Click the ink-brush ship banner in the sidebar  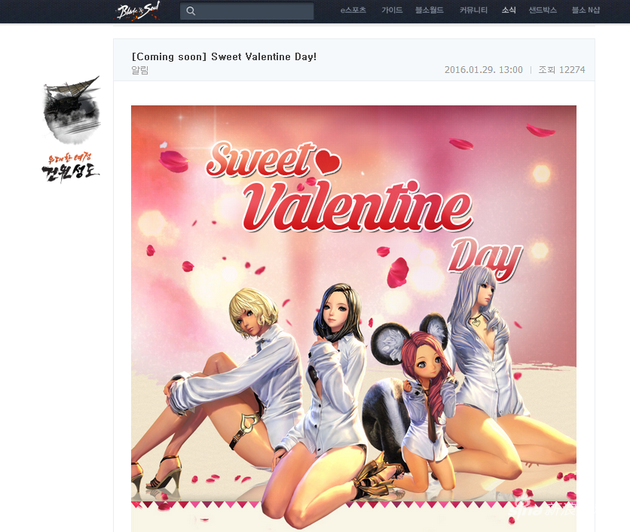pos(72,110)
